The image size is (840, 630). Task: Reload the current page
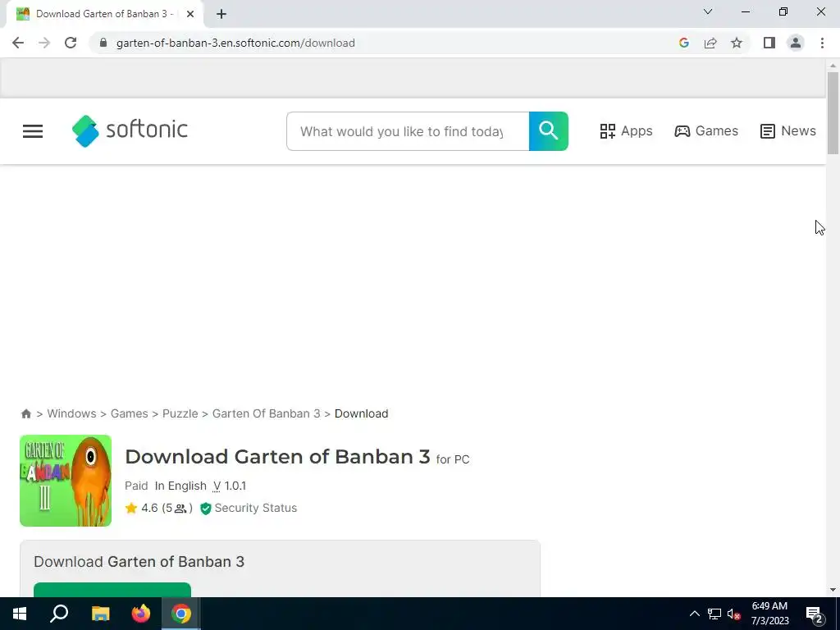pyautogui.click(x=71, y=43)
